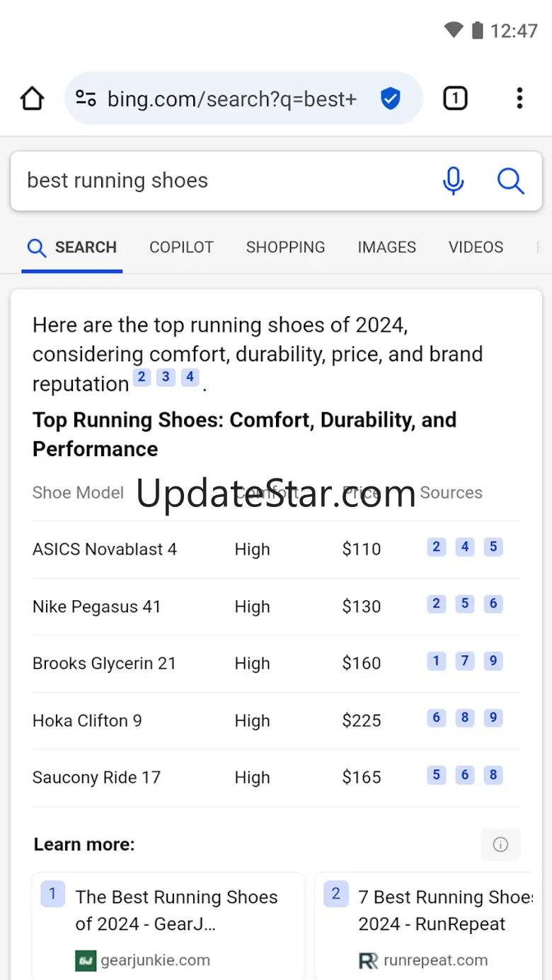Tap the Wi-Fi status icon

[454, 30]
